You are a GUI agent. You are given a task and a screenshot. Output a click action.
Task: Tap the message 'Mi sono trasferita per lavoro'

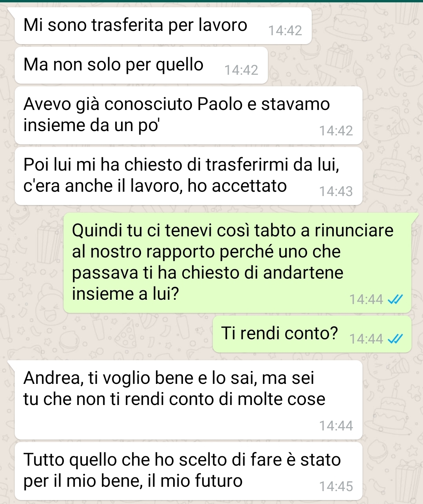163,26
